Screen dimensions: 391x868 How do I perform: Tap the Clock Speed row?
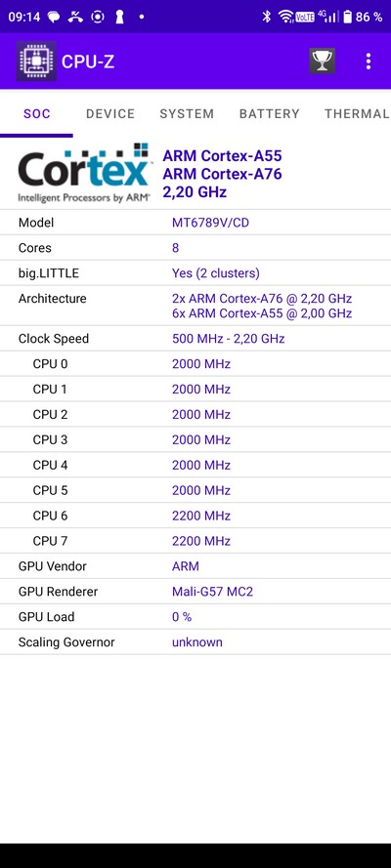coord(195,338)
